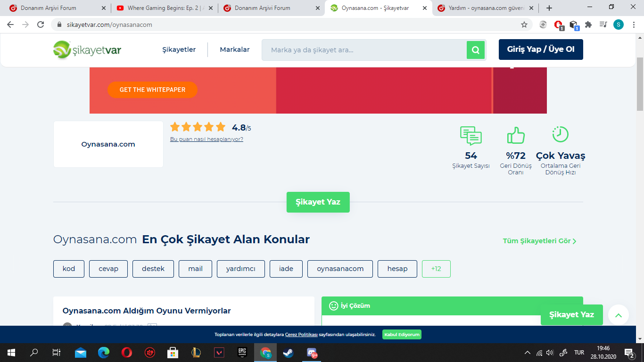This screenshot has height=362, width=644.
Task: Click the centered Şikayet Yaz button
Action: tap(318, 202)
